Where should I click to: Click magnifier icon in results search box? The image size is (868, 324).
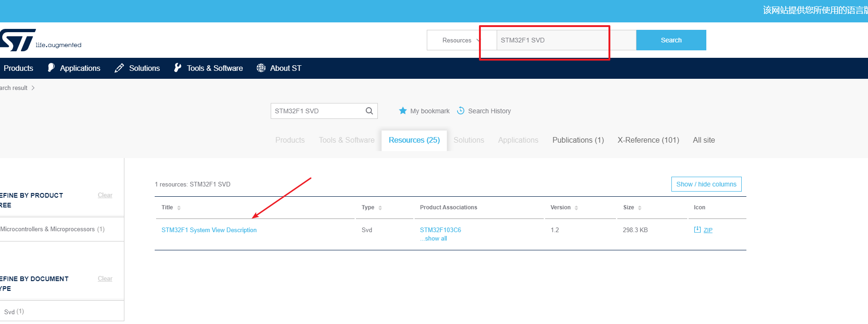click(369, 111)
